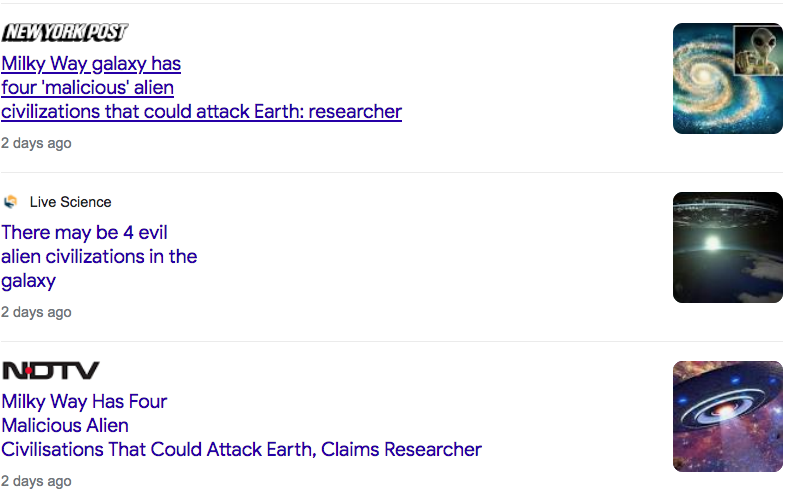Click the word 'malicious' in the Post headline
The image size is (787, 497).
point(95,88)
